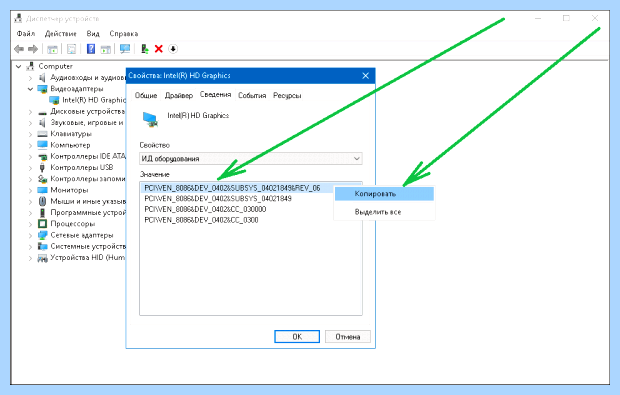Choose Копировать in the context menu
This screenshot has height=395, width=620.
[384, 194]
